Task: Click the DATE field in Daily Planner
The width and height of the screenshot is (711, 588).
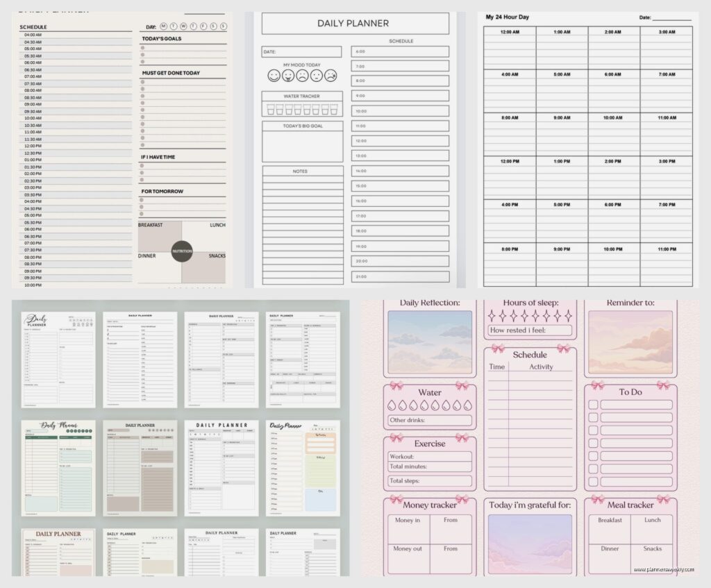Action: pyautogui.click(x=301, y=52)
